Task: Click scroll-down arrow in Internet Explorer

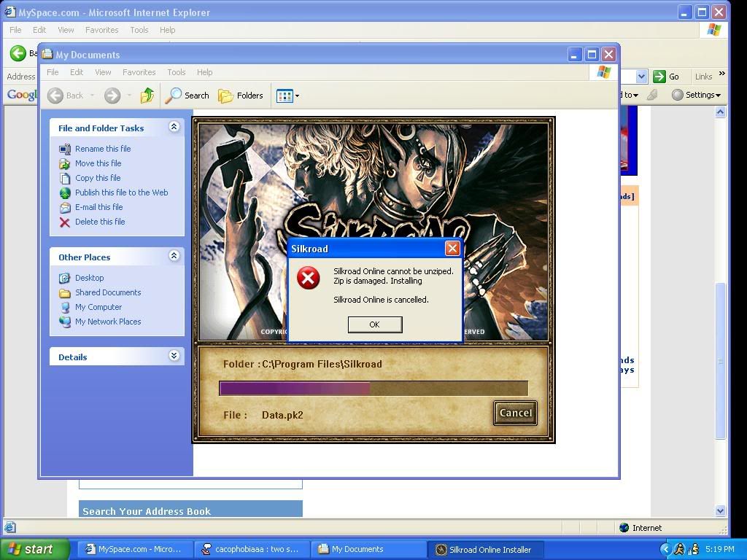Action: (720, 510)
